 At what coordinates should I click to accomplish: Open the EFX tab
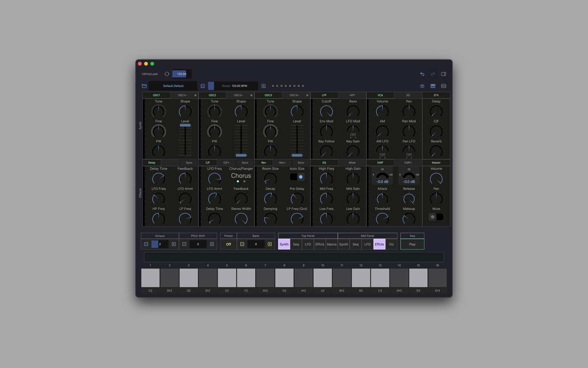tap(436, 95)
